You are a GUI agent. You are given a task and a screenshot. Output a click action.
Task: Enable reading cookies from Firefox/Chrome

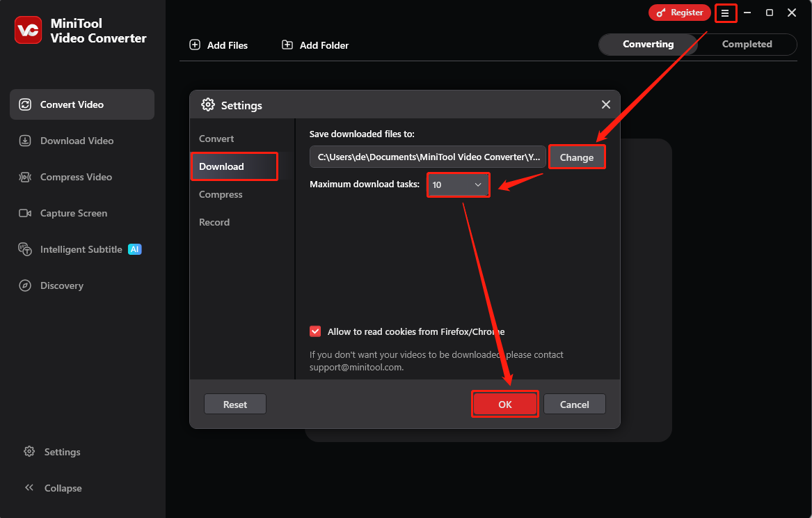coord(315,331)
